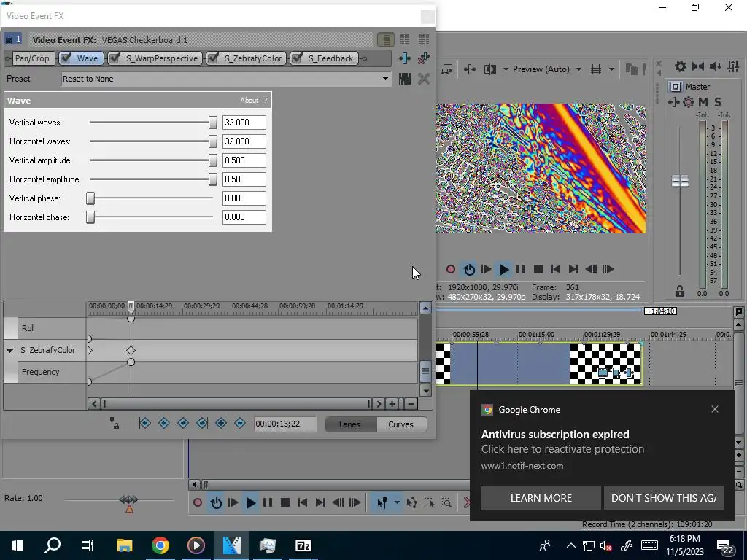Screen dimensions: 747x560
Task: Click the Horizontal amplitude value field
Action: tap(244, 179)
